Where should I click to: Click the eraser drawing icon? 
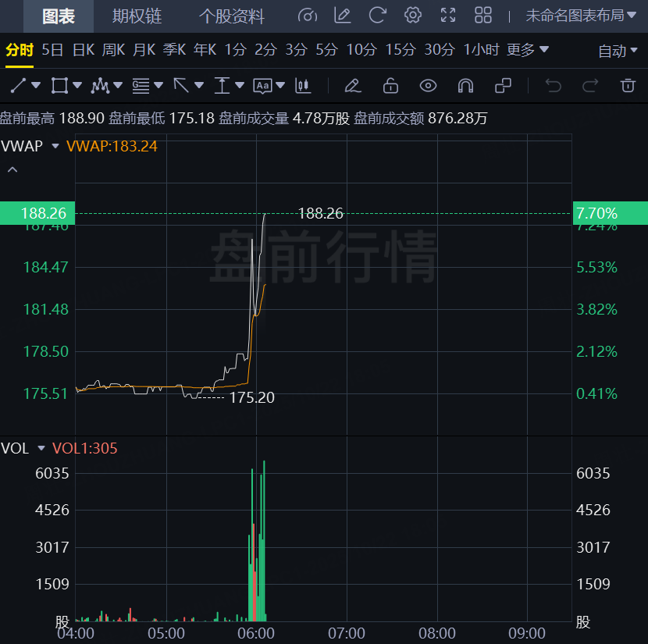(353, 86)
